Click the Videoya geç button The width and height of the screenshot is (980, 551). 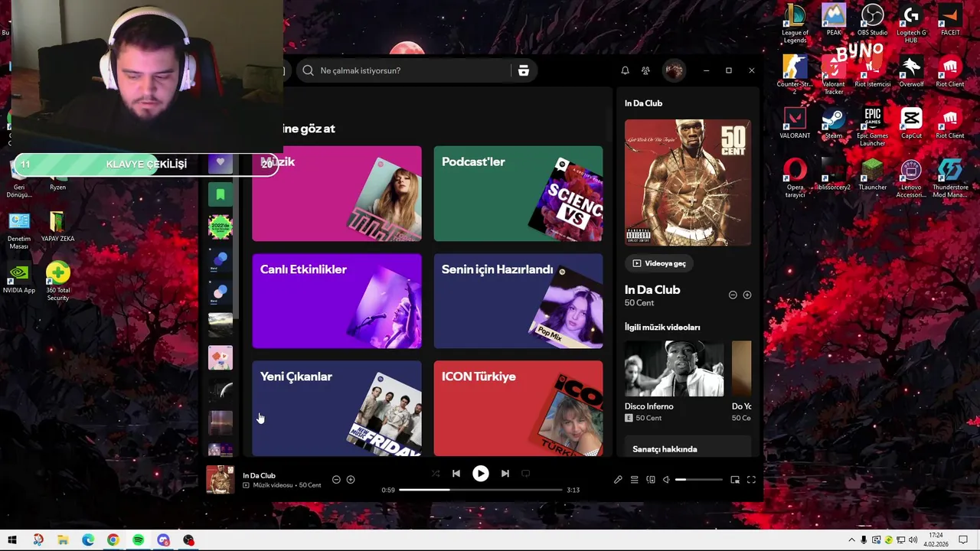[659, 263]
